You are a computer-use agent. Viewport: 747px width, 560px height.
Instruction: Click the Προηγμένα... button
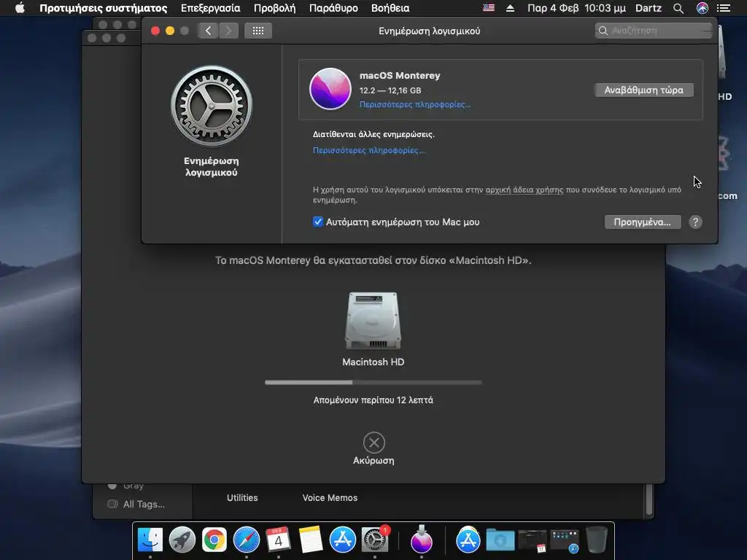click(642, 222)
